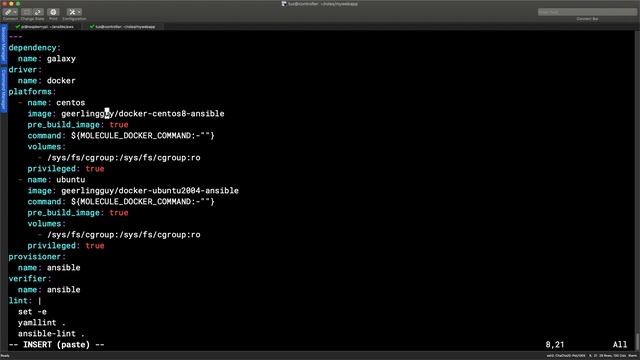This screenshot has width=640, height=360.
Task: Open the Session Manager side tab
Action: coord(4,44)
